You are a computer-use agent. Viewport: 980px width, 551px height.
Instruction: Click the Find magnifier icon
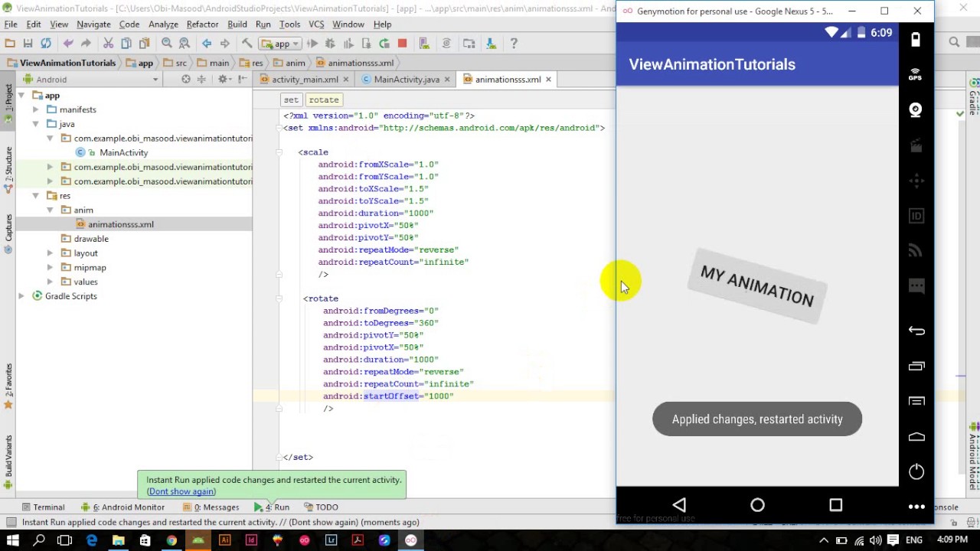click(x=166, y=44)
